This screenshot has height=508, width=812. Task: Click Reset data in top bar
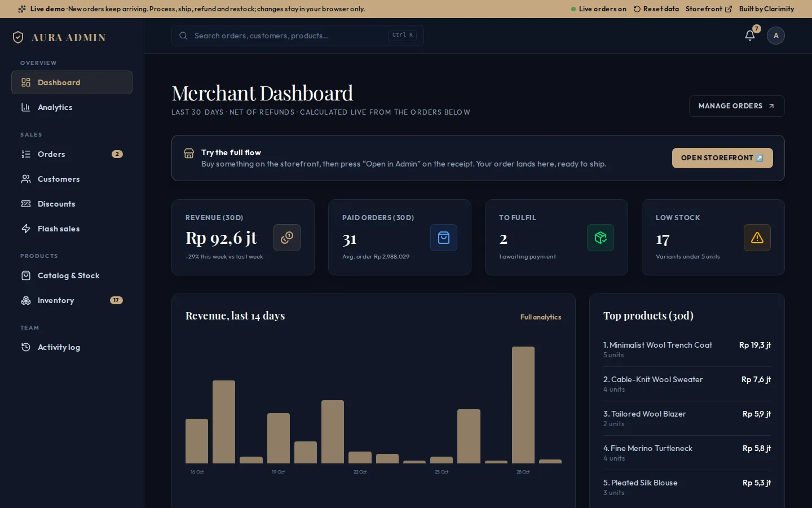pos(656,9)
